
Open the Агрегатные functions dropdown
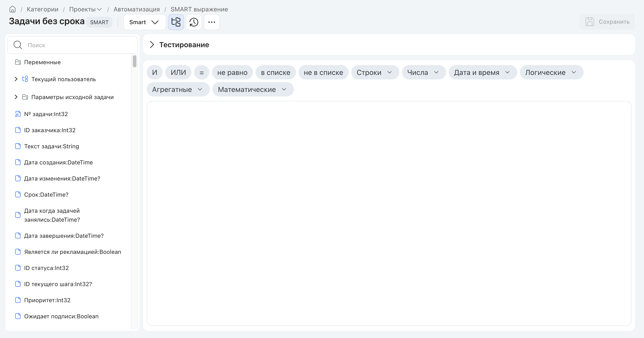tap(178, 89)
